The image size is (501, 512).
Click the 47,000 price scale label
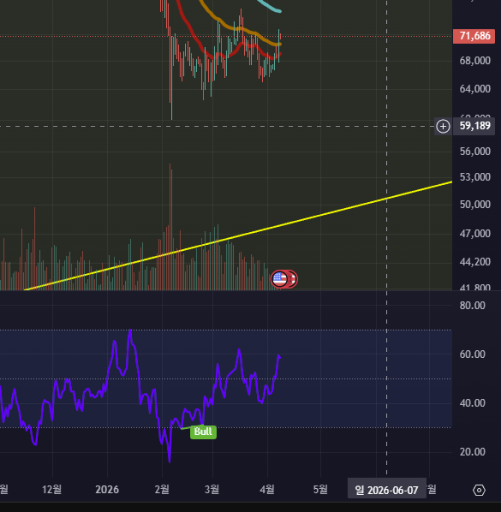point(475,233)
